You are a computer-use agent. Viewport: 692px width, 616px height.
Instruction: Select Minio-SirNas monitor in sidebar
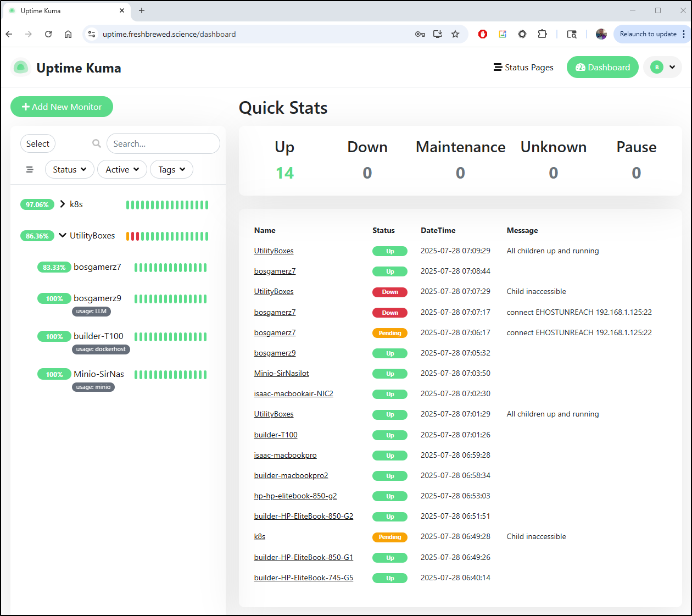point(99,374)
